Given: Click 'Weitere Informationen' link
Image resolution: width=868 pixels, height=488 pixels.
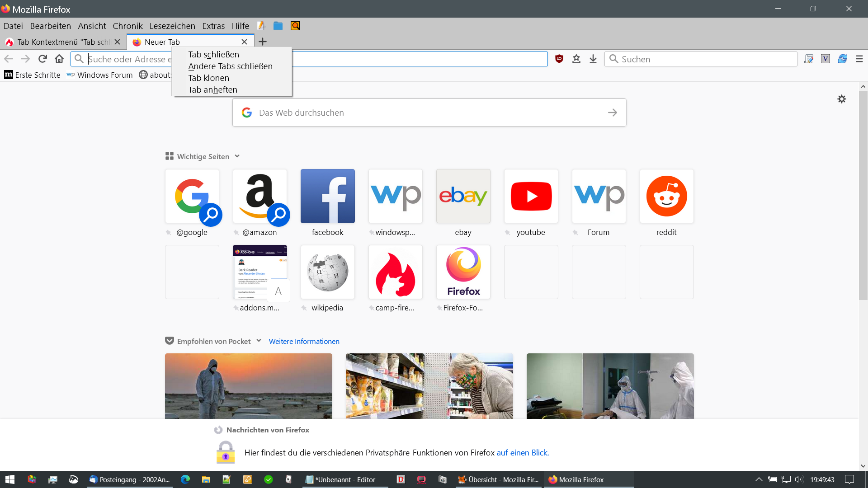Looking at the screenshot, I should (304, 341).
